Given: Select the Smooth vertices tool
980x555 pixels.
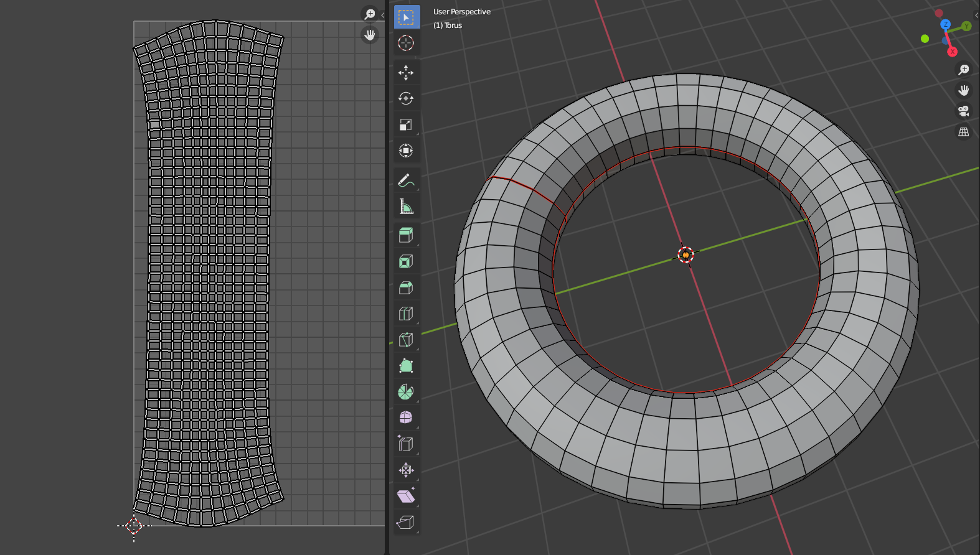Looking at the screenshot, I should [407, 417].
